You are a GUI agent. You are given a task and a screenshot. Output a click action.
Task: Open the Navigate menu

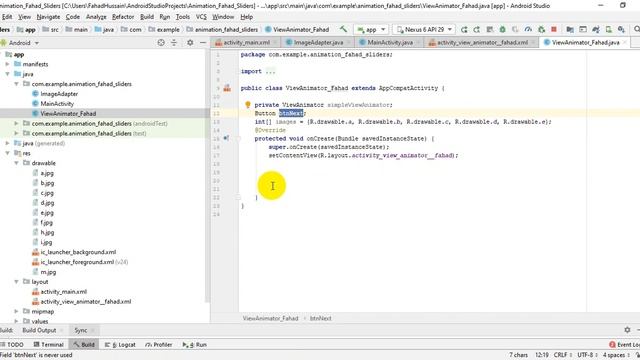tap(48, 17)
